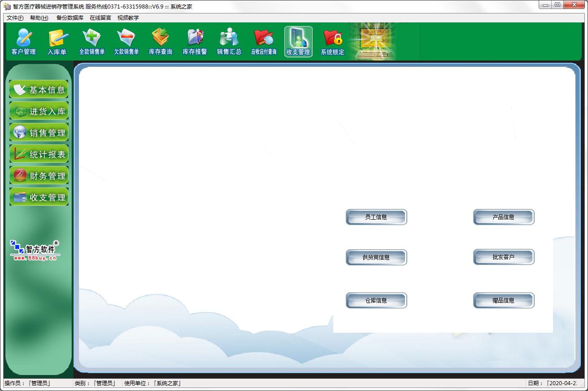Open 全款销售单 toolbar icon
Image resolution: width=588 pixels, height=391 pixels.
[x=92, y=42]
